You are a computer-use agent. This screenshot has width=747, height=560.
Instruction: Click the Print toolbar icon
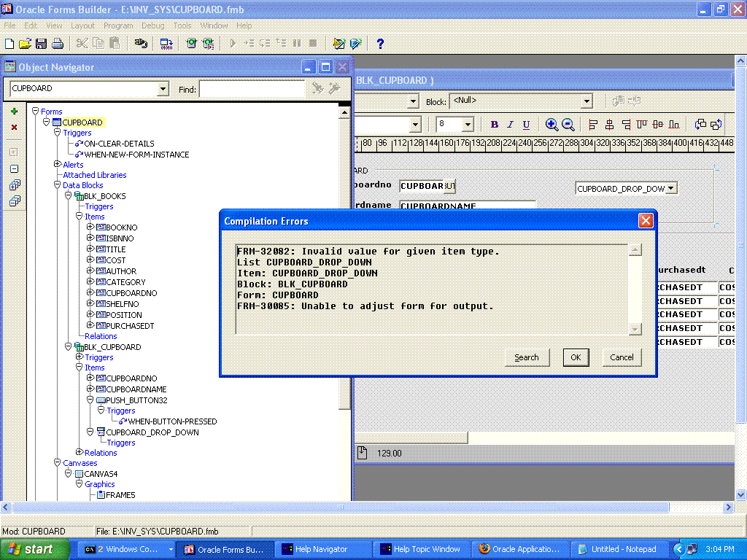pos(58,44)
